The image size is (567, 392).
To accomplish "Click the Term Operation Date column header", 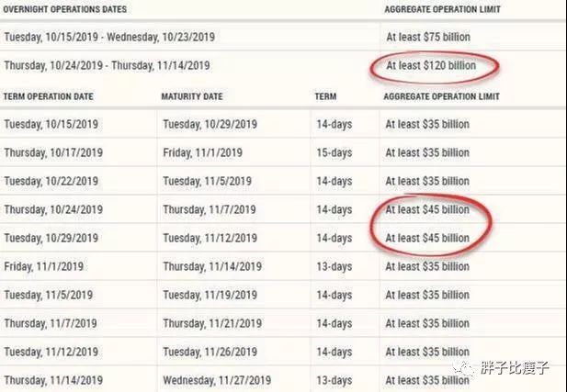I will [48, 96].
